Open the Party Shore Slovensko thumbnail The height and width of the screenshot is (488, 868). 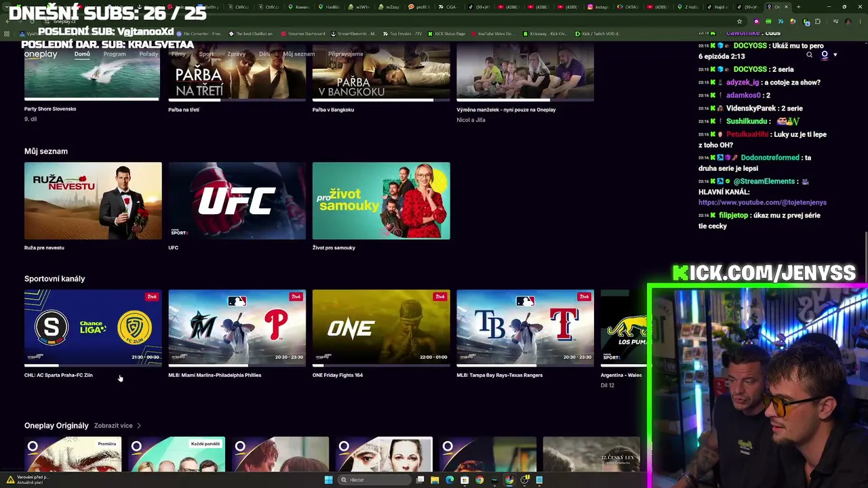[92, 73]
